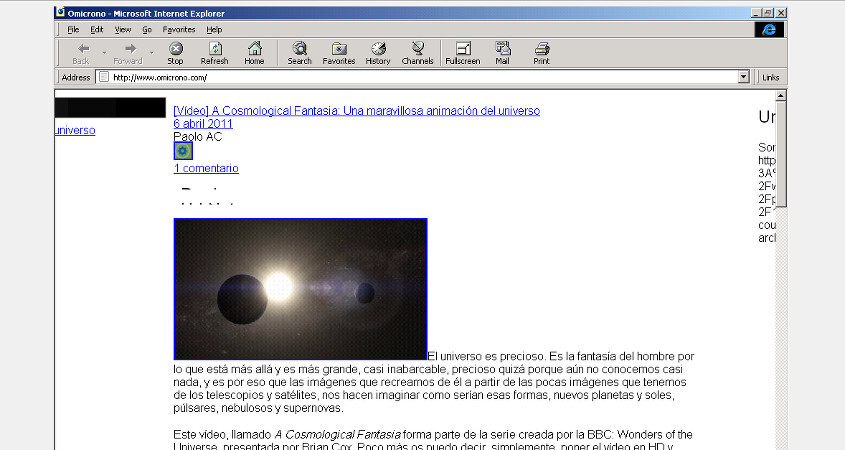Open the Cosmological Fantasia article link
845x450 pixels.
click(x=357, y=110)
